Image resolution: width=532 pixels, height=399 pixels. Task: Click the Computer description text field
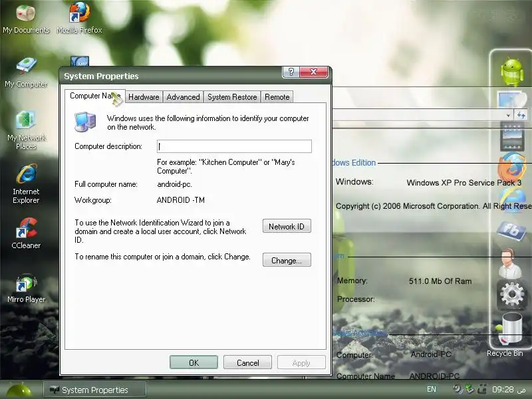pos(234,146)
